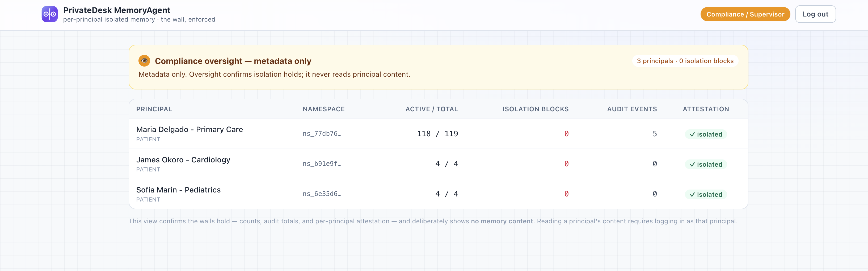
Task: Log out of the session
Action: (x=815, y=14)
